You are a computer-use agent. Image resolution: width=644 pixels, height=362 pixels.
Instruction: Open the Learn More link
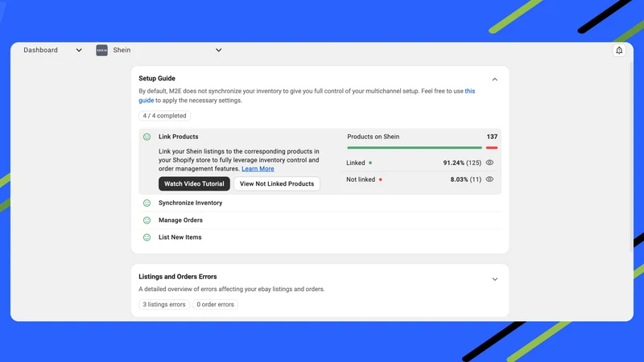[258, 169]
